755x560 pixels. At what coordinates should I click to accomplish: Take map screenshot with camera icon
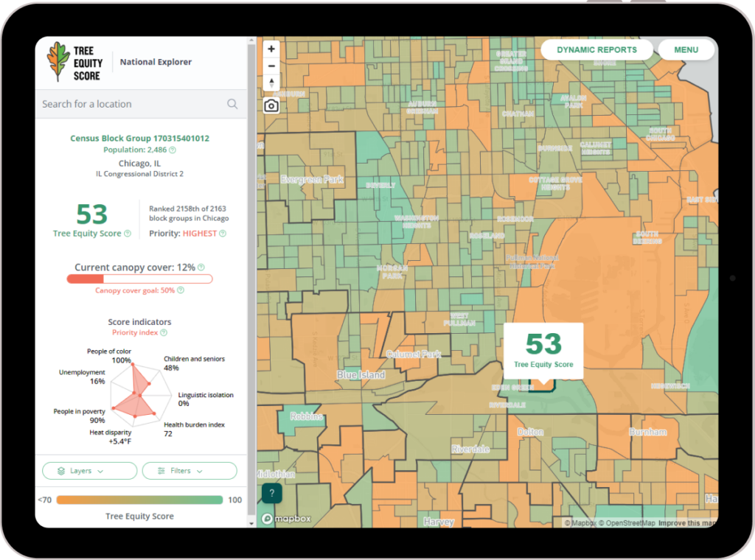click(x=271, y=105)
